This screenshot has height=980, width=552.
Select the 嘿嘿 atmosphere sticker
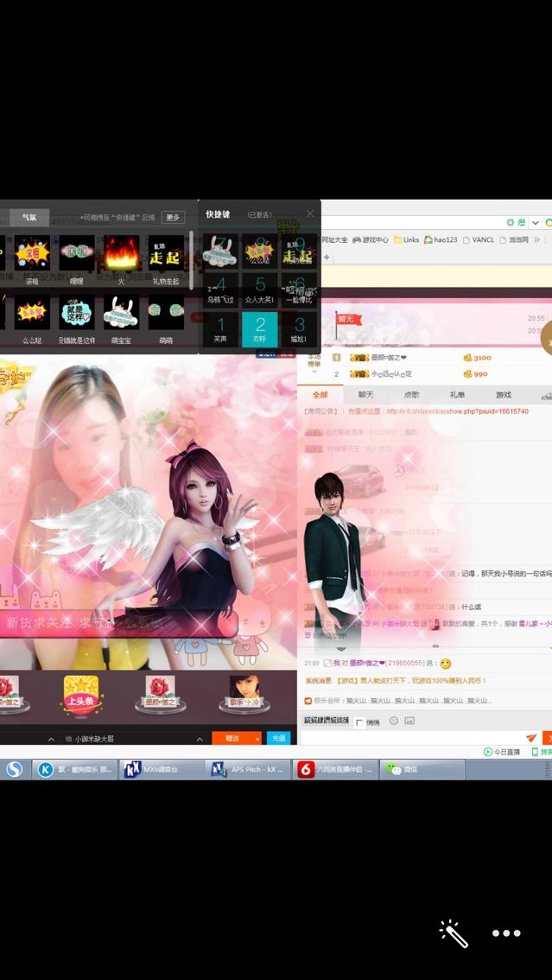[x=77, y=253]
